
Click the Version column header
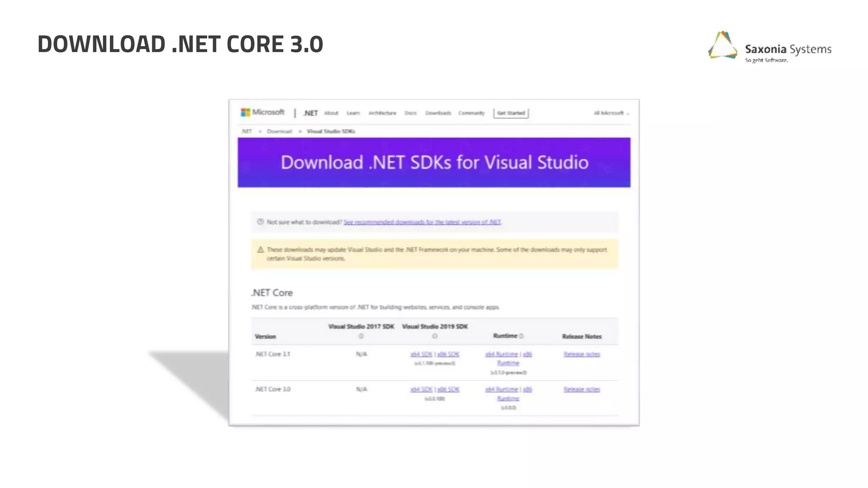(x=265, y=336)
